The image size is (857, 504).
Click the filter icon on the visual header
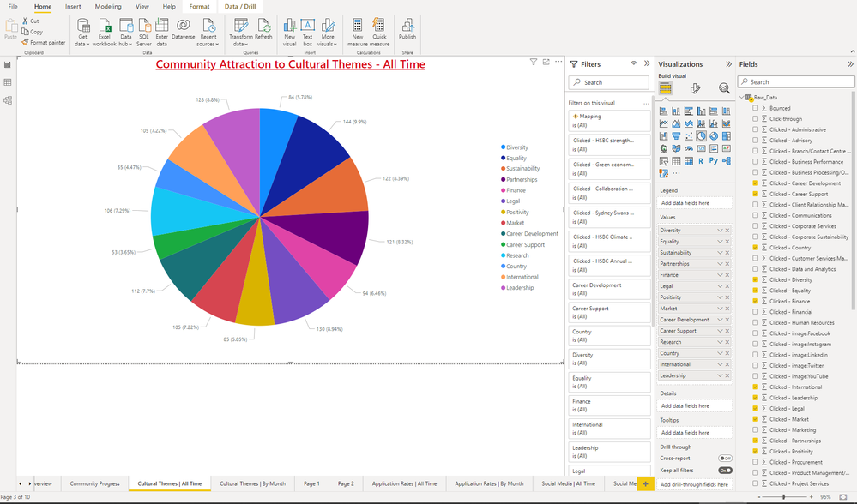[534, 62]
